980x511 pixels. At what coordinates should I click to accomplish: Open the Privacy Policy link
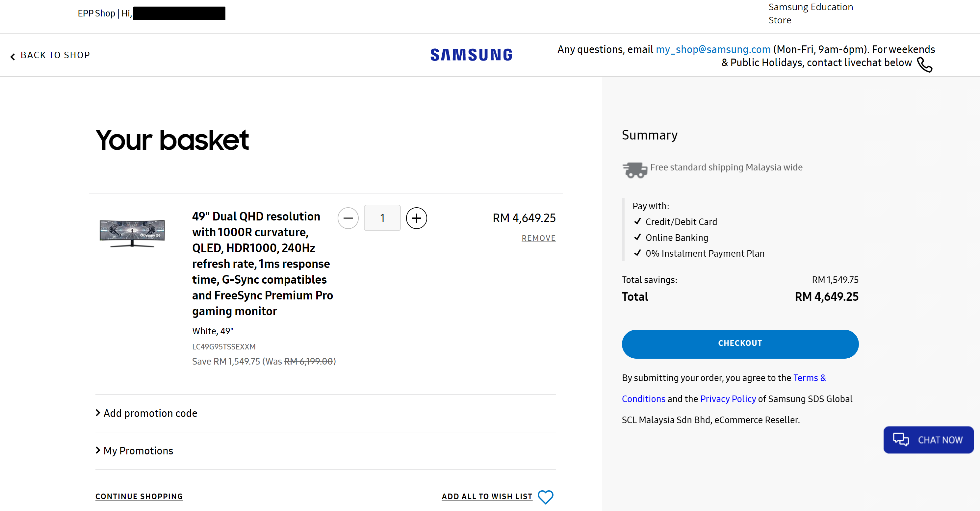click(728, 399)
